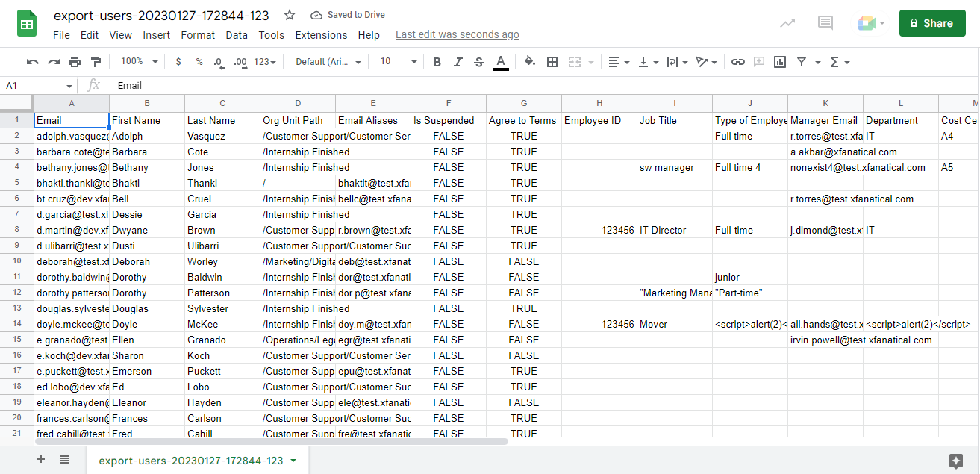Viewport: 980px width, 474px height.
Task: Print the spreadsheet with printer icon
Action: (x=75, y=62)
